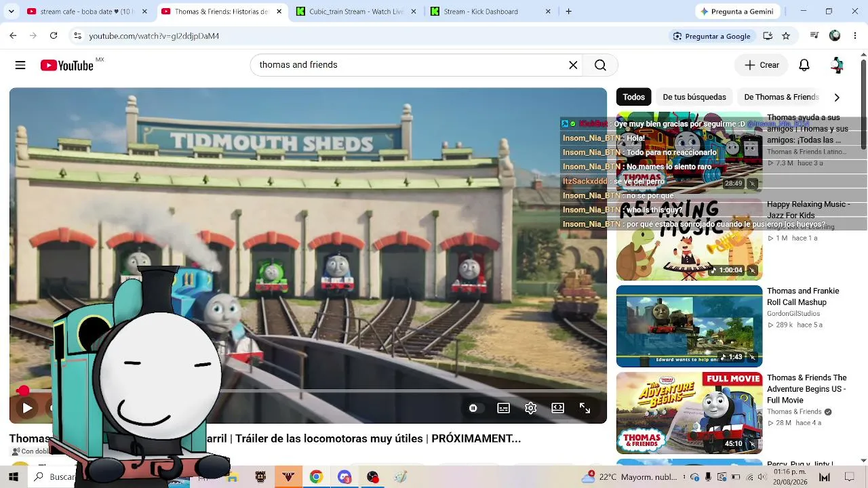This screenshot has width=868, height=488.
Task: Toggle subtitles in the video player
Action: click(x=503, y=408)
